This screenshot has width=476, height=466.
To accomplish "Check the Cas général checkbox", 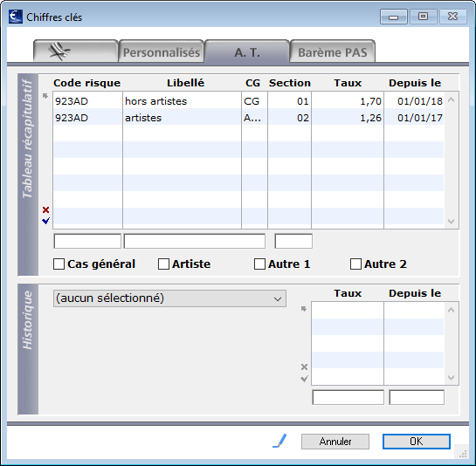I will point(59,264).
